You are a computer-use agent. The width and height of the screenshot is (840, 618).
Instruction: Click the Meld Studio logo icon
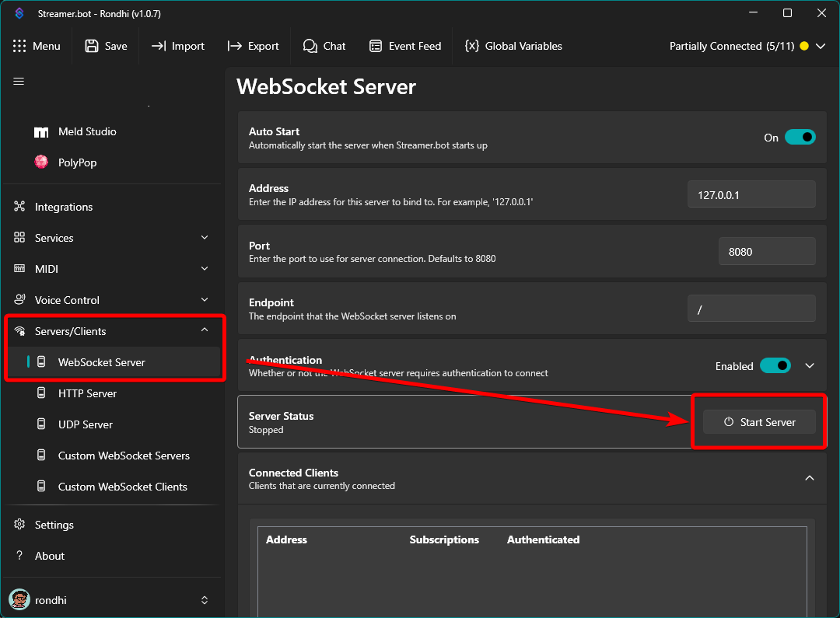[x=41, y=131]
